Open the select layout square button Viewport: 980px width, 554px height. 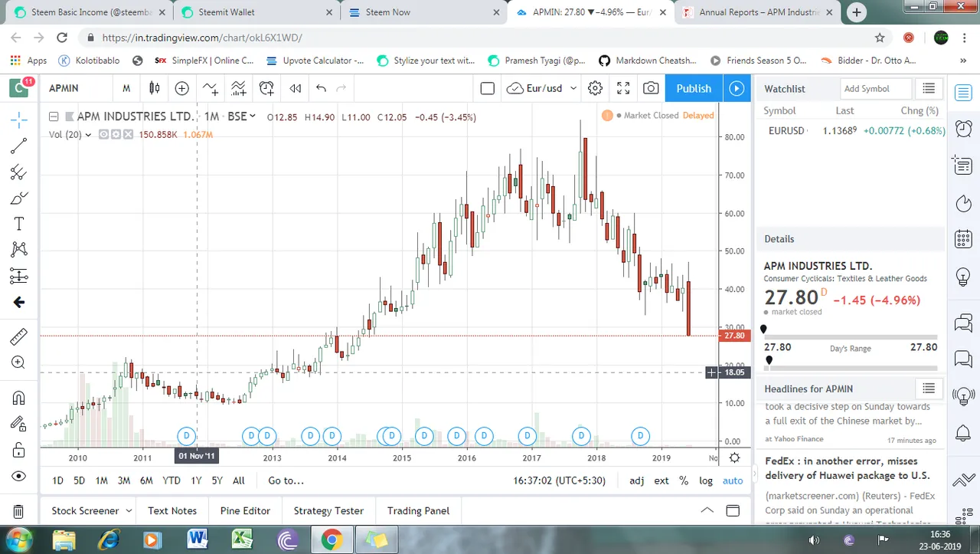coord(487,88)
